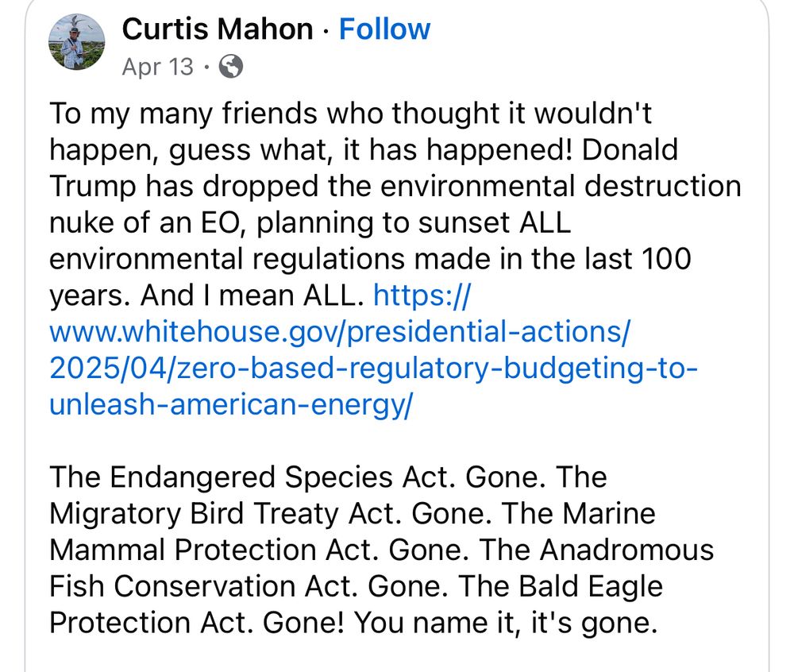Viewport: 794px width, 672px height.
Task: Click the text "Bald Eagle"
Action: coord(591,586)
